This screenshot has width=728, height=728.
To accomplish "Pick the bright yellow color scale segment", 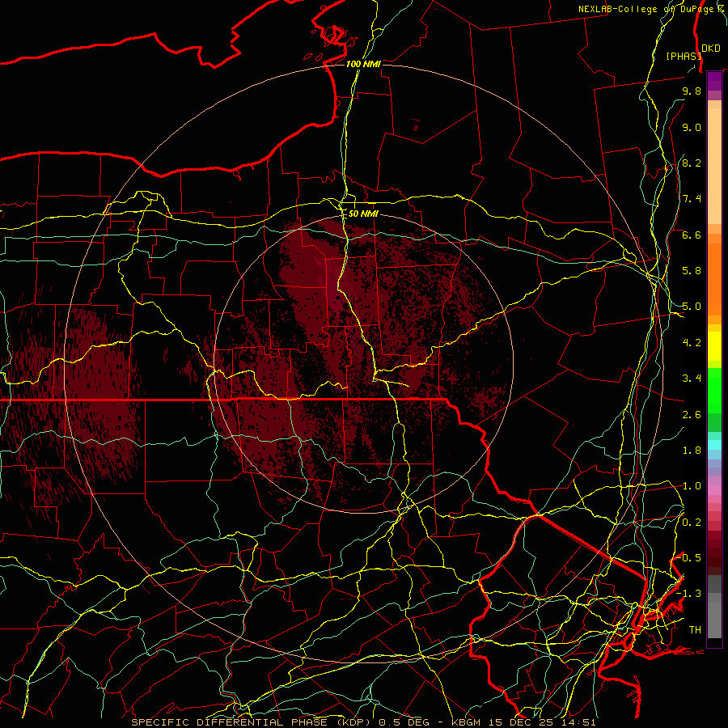I will point(714,346).
